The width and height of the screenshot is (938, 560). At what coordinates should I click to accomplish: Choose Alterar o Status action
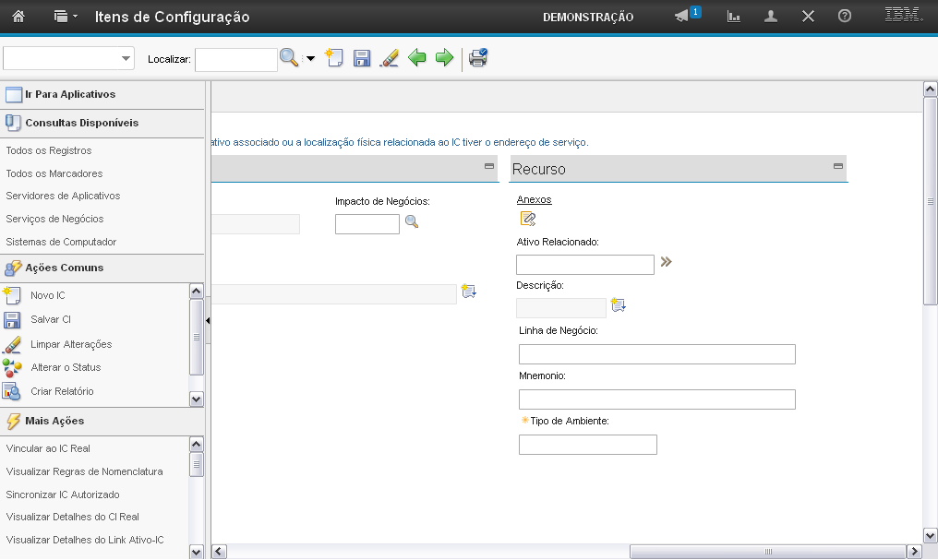coord(66,367)
